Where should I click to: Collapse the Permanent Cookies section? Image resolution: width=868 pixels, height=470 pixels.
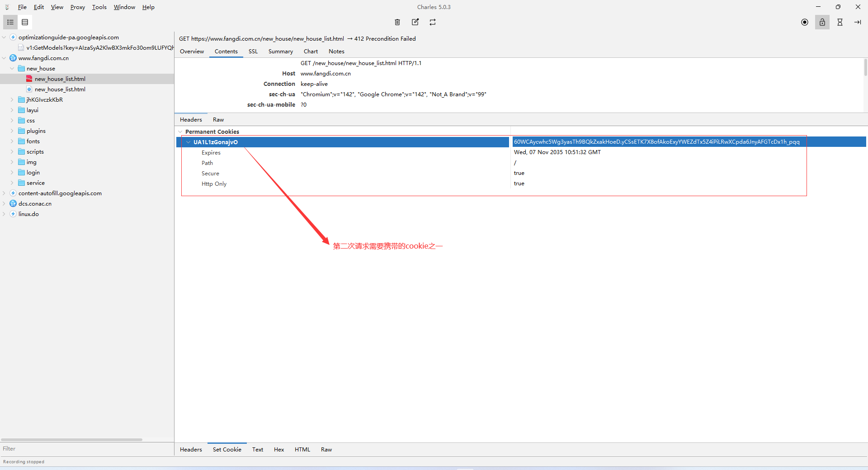pos(180,132)
